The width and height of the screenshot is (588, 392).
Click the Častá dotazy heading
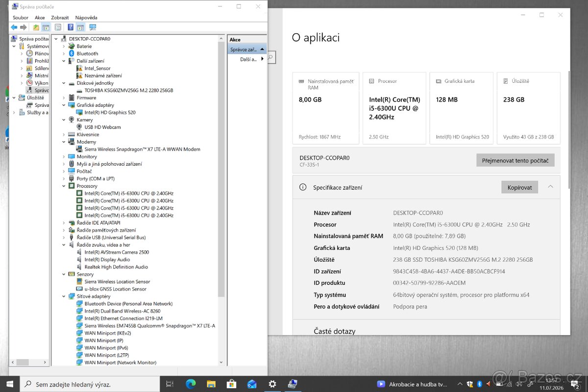pos(334,331)
